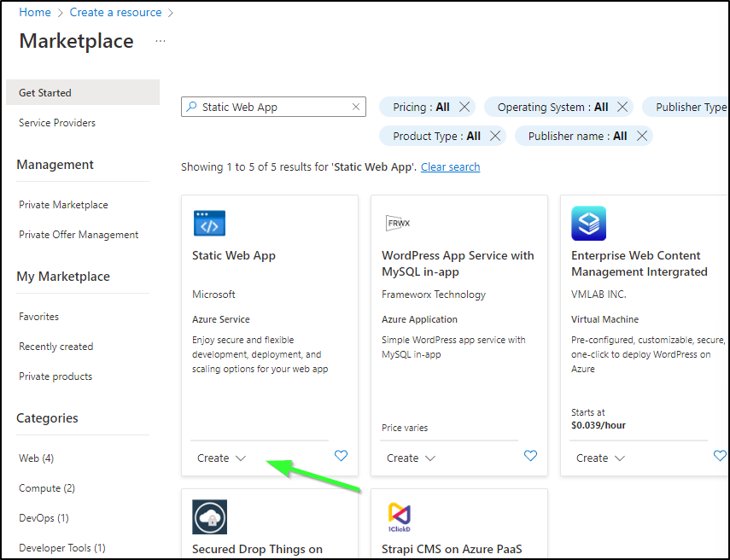Open Private Offer Management
The width and height of the screenshot is (730, 560).
[79, 235]
